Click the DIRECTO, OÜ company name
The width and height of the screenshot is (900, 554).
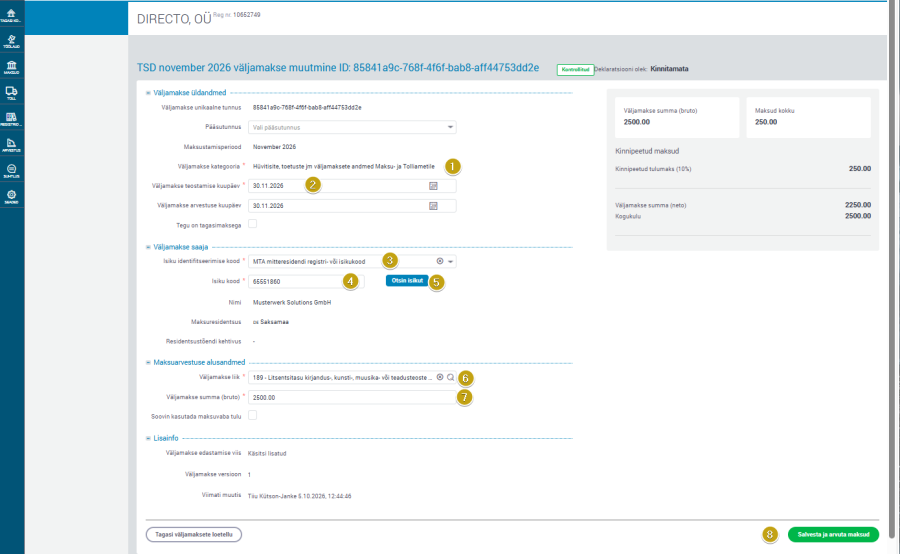pyautogui.click(x=174, y=19)
